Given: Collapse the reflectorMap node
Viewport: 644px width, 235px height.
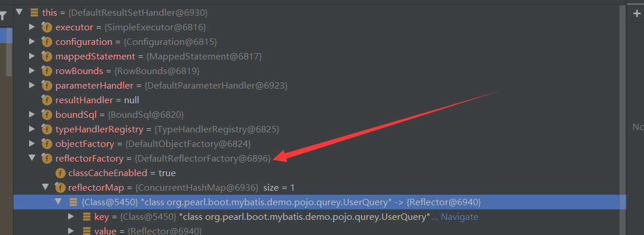Looking at the screenshot, I should point(45,187).
